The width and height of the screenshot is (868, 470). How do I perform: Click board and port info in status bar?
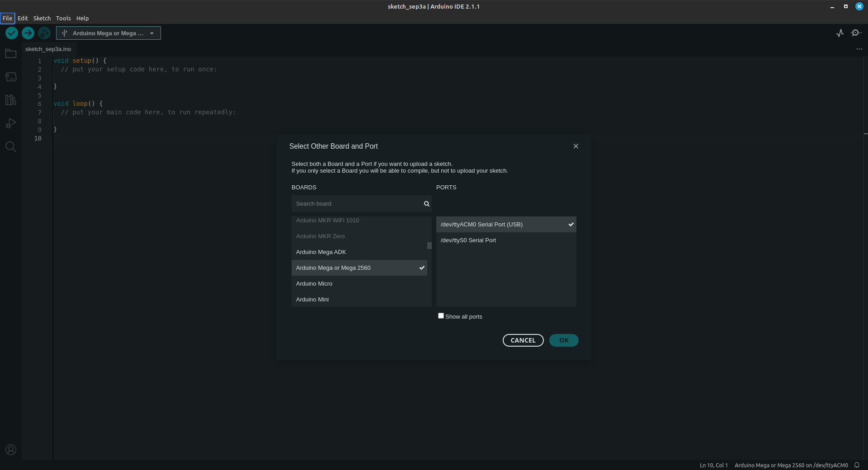(x=791, y=465)
